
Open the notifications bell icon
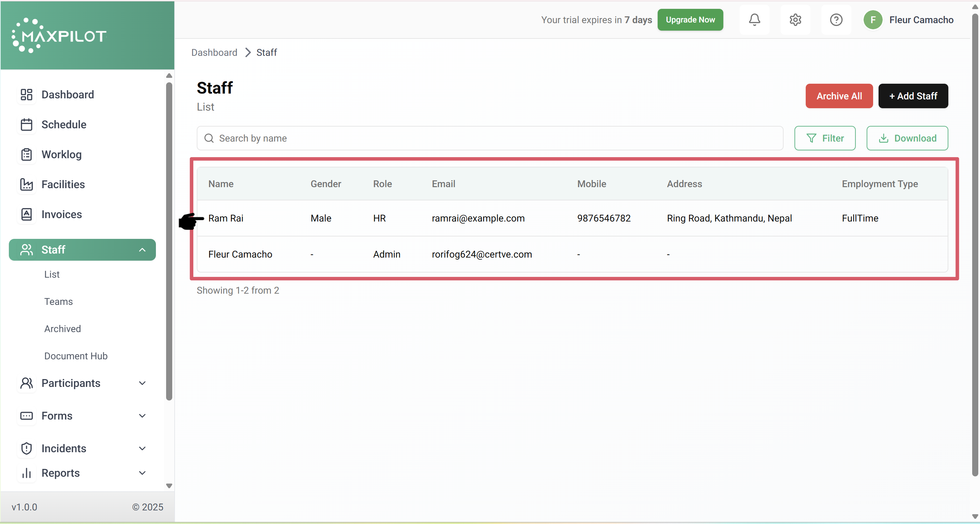coord(754,20)
